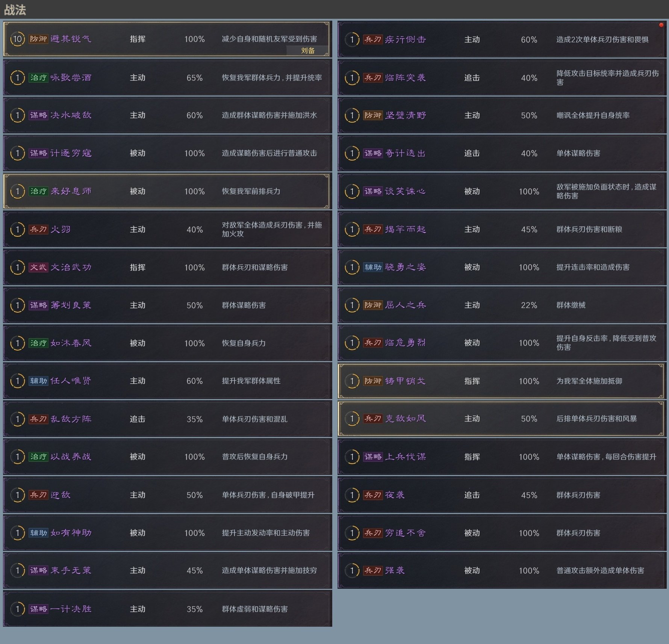The width and height of the screenshot is (669, 644).
Task: Click description 造成2次单体兵刃伤害和畏惧
Action: tap(602, 40)
